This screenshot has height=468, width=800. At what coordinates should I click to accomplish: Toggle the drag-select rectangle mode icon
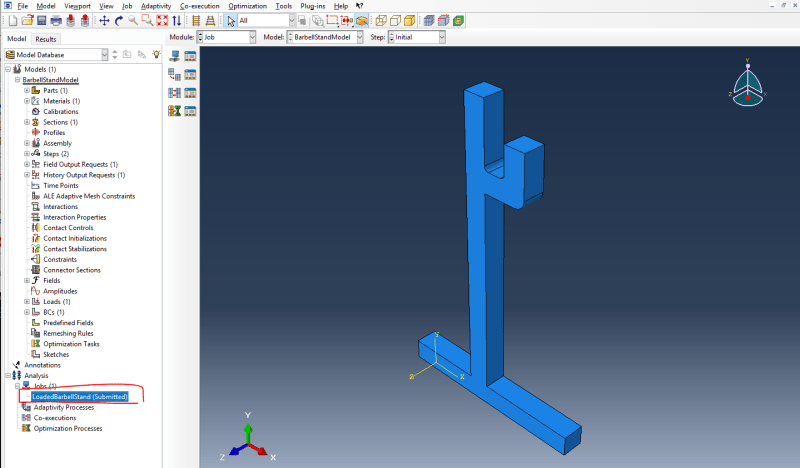pos(332,21)
